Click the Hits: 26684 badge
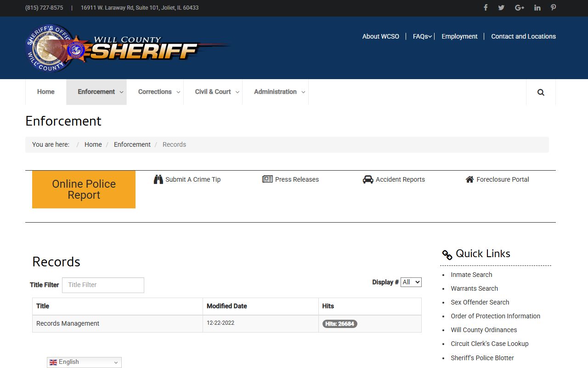 (340, 324)
